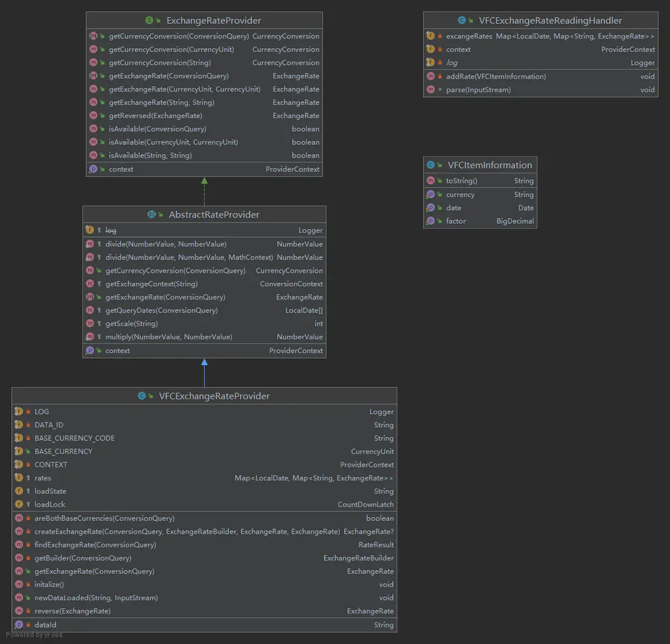670x644 pixels.
Task: Click getBuilder(ConversionQuery) method
Action: tap(204, 558)
